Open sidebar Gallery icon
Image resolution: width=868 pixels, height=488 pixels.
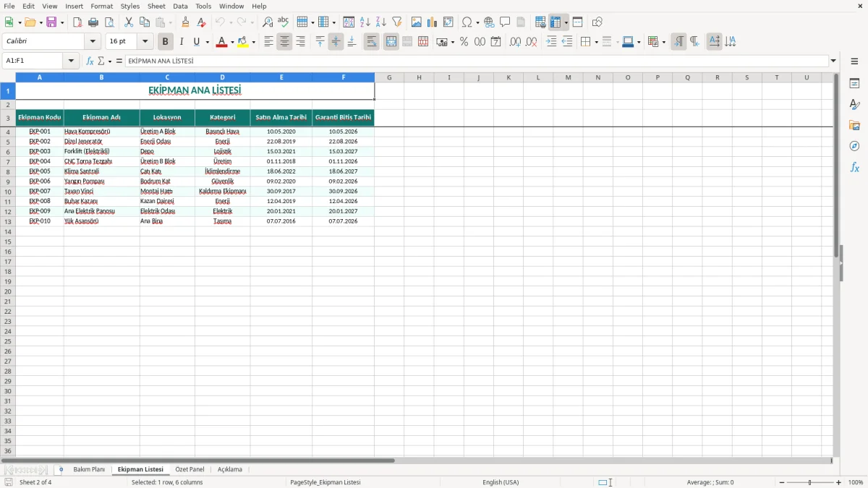pyautogui.click(x=854, y=125)
